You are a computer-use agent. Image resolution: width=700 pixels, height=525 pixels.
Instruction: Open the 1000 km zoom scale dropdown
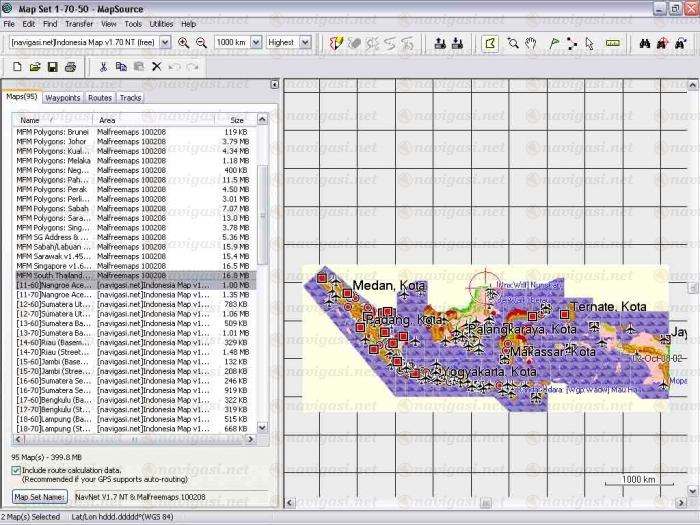(256, 43)
